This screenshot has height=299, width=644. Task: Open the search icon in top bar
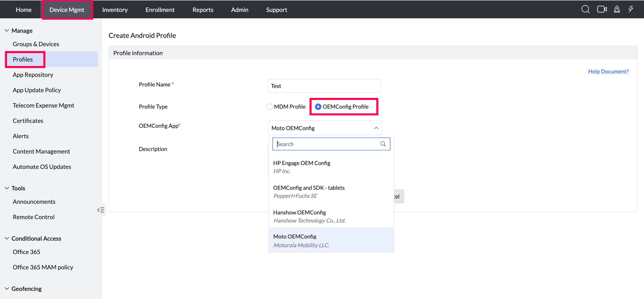point(585,10)
